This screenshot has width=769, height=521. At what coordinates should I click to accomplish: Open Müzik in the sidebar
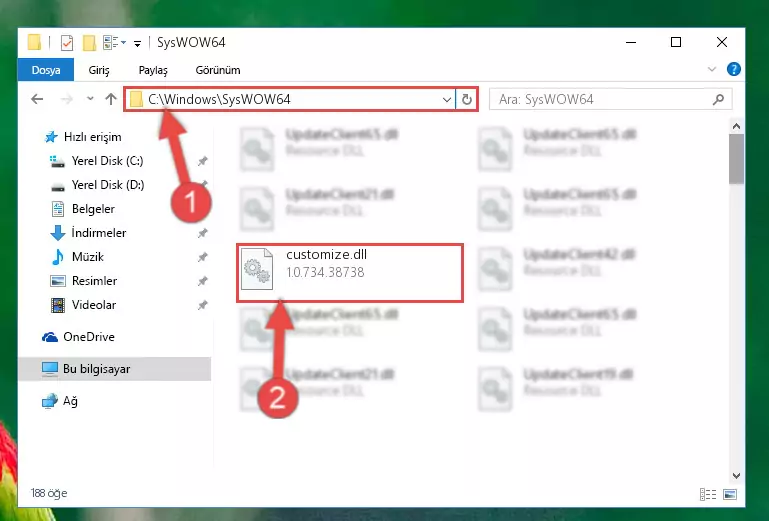(x=88, y=257)
